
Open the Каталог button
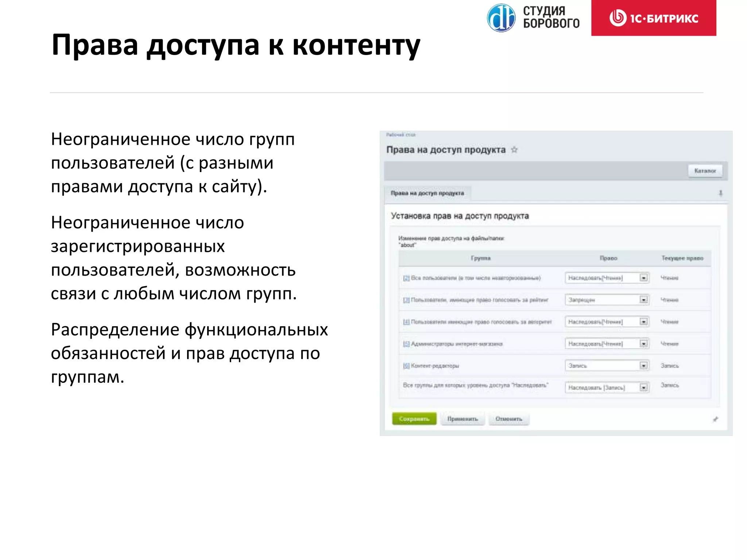point(705,171)
